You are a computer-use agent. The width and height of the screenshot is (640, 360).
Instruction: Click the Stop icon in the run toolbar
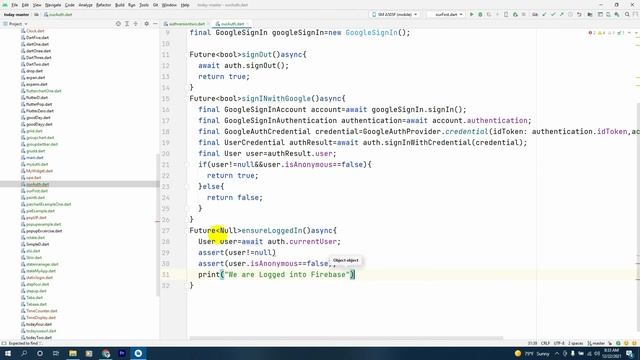click(x=524, y=14)
